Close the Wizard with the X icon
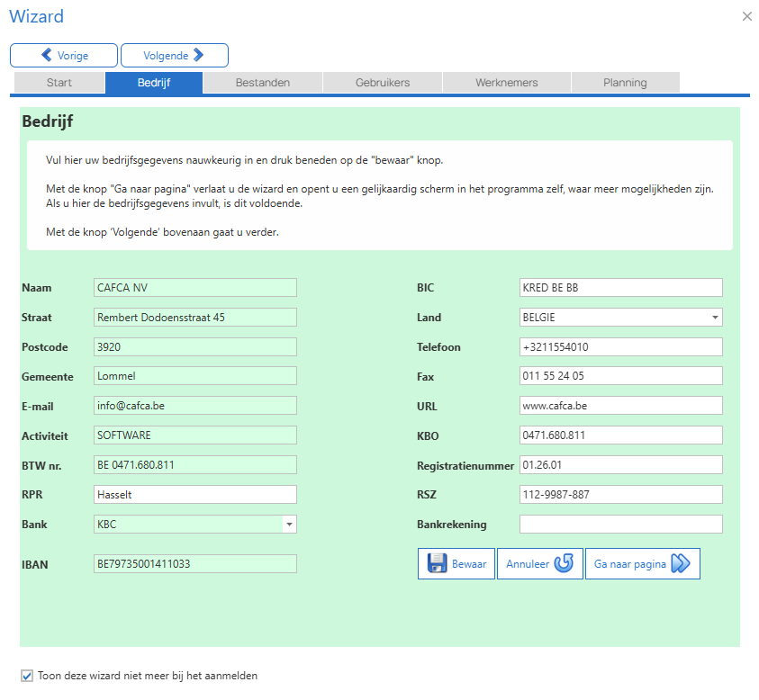The image size is (759, 700). click(747, 16)
